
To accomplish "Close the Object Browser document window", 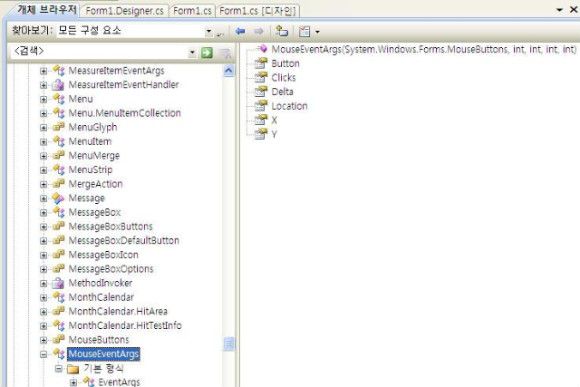I will 574,10.
